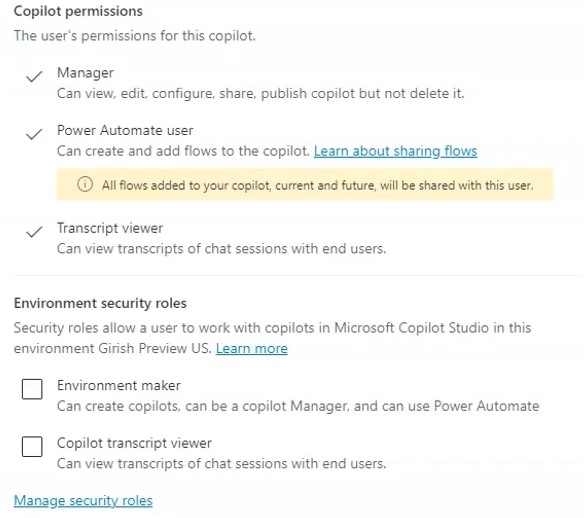Click the checkmark beside Power Automate user
584x518 pixels.
tap(34, 134)
